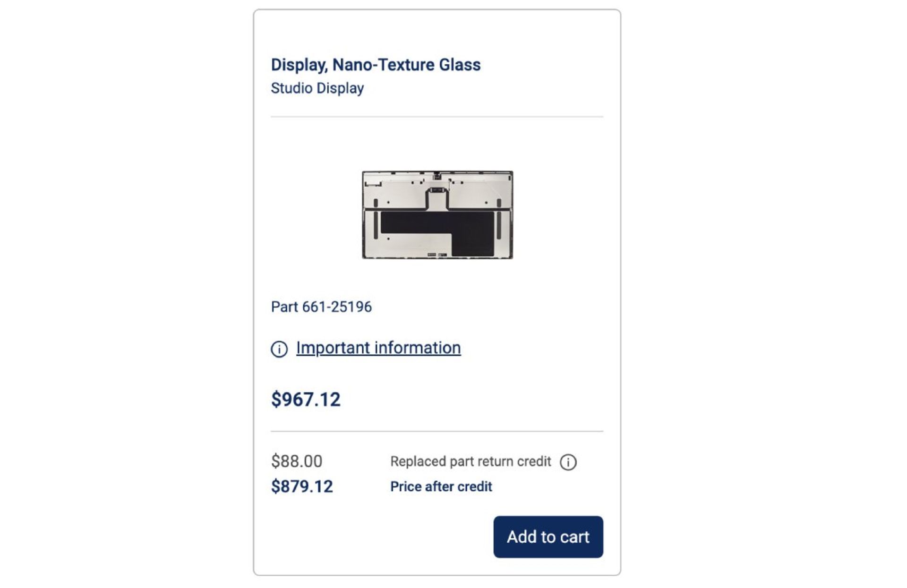Image resolution: width=907 pixels, height=588 pixels.
Task: Click the Studio Display subtitle text
Action: click(317, 87)
